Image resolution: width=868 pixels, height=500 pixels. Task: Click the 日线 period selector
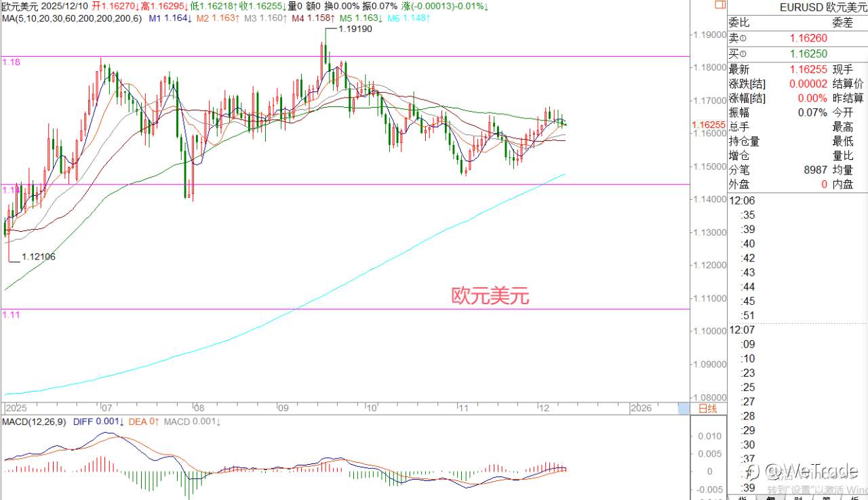tap(707, 409)
